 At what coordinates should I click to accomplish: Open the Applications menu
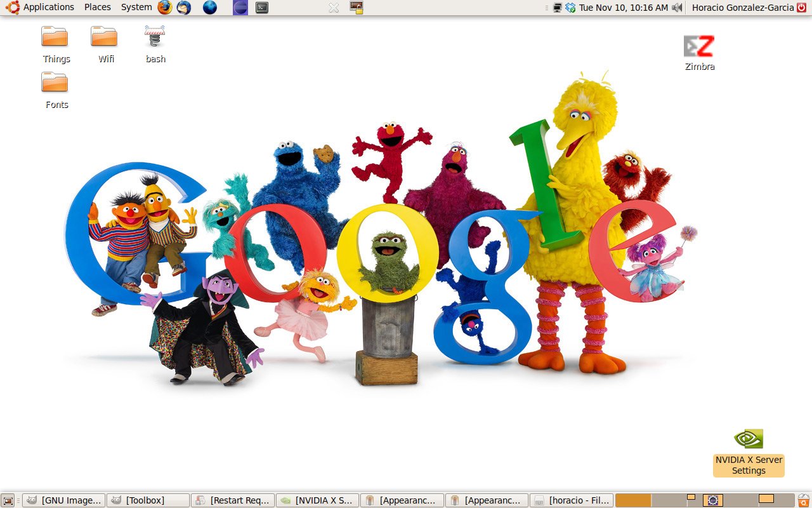point(42,8)
